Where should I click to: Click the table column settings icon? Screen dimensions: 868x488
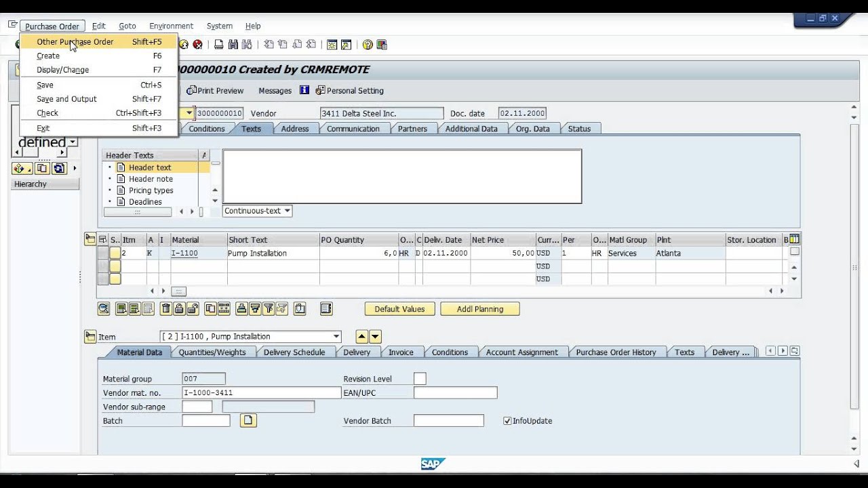point(795,239)
